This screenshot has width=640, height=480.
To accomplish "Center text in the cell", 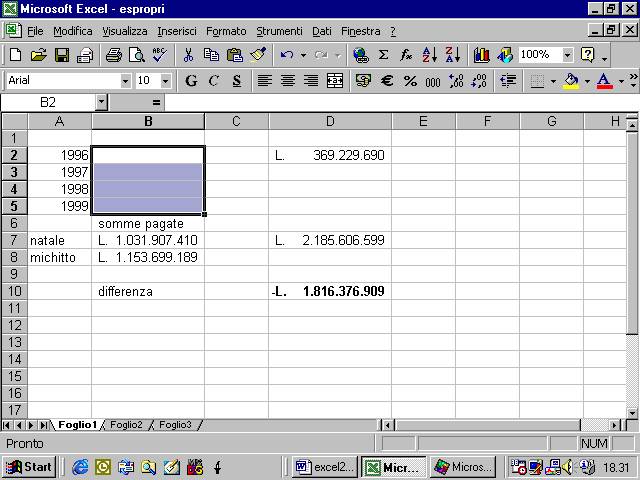I will click(288, 80).
